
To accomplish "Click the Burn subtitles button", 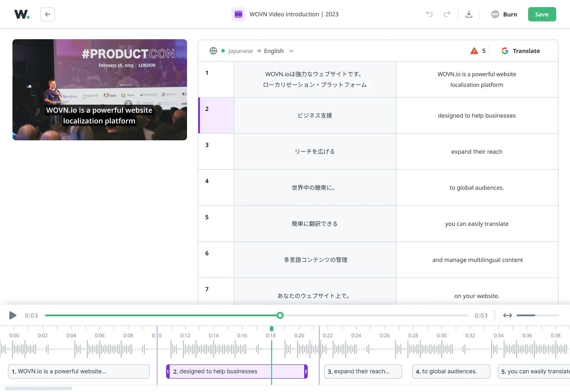I will 504,14.
